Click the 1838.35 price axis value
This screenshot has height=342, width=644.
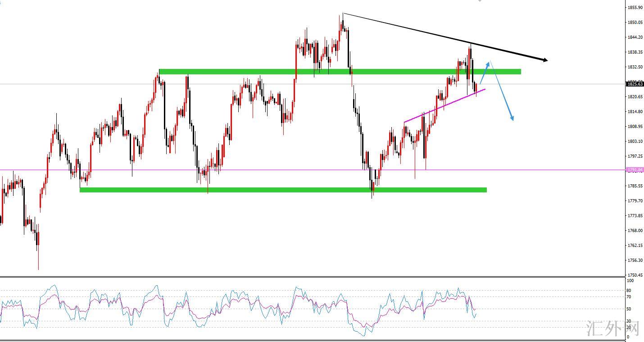635,52
